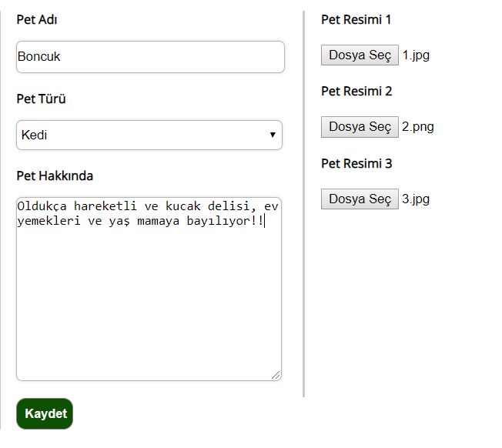Choose a file for Pet Resimi 3

(360, 199)
